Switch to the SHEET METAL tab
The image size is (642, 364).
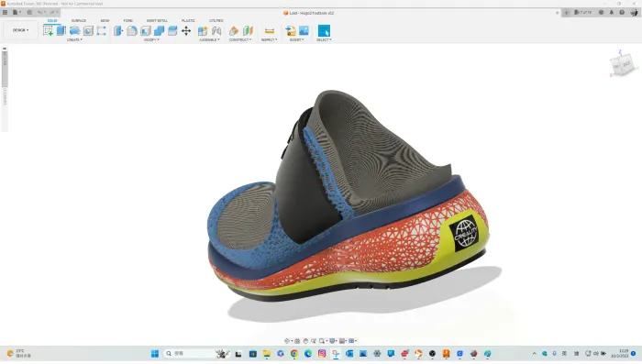coord(157,20)
